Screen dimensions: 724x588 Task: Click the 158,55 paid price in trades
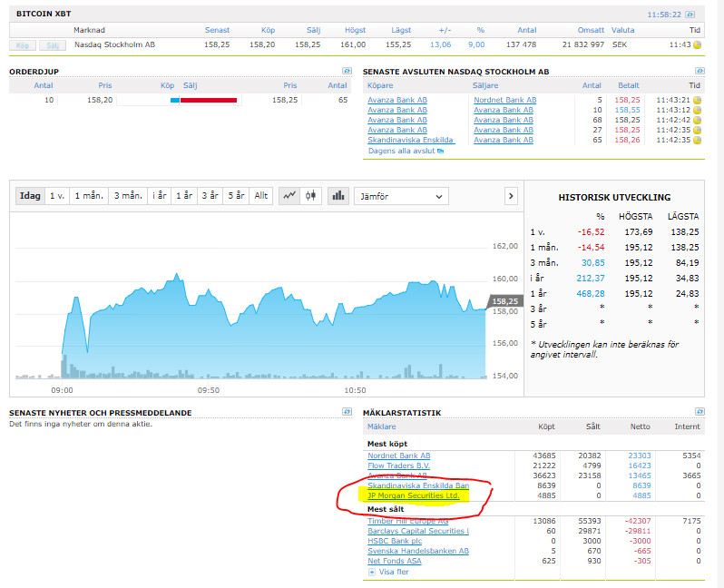pyautogui.click(x=628, y=111)
